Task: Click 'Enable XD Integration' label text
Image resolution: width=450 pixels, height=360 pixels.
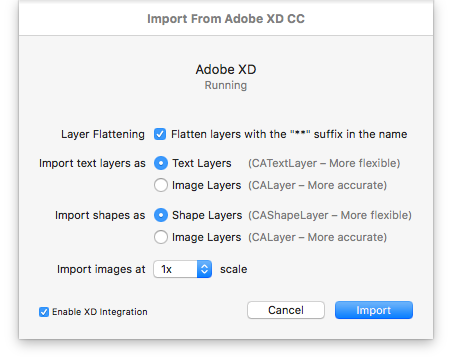Action: (x=100, y=312)
